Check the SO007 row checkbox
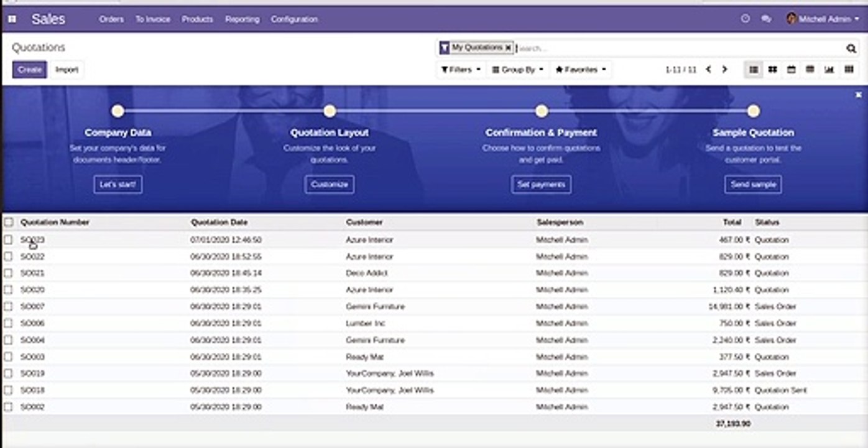The height and width of the screenshot is (448, 868). click(9, 306)
